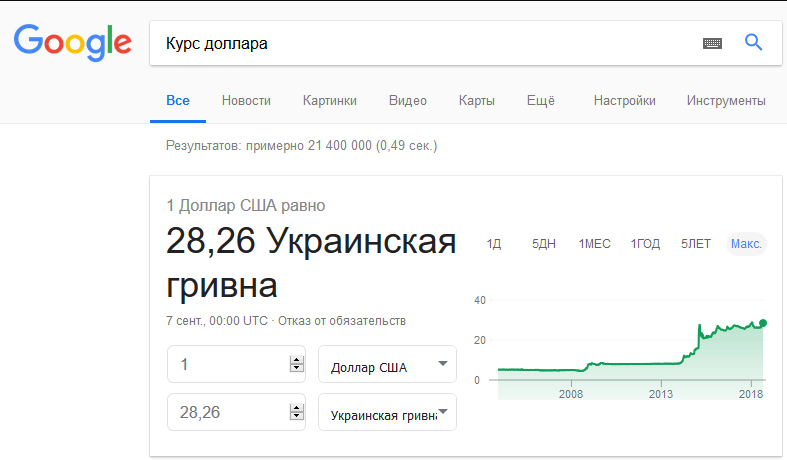Click the Google logo

tap(73, 42)
